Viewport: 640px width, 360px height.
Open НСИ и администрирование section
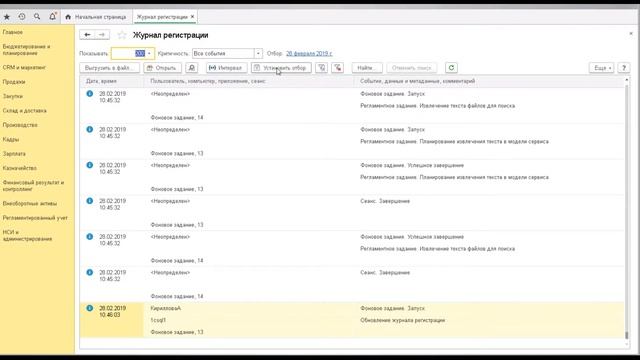(x=27, y=236)
